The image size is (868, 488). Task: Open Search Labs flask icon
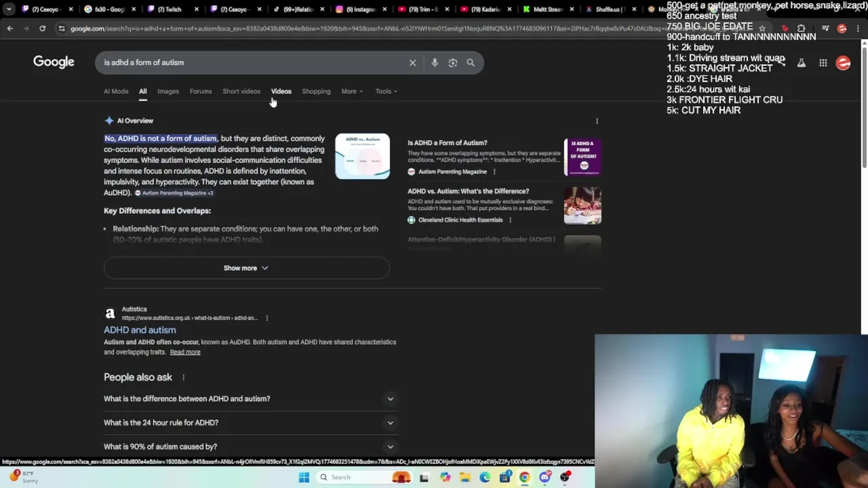point(801,63)
